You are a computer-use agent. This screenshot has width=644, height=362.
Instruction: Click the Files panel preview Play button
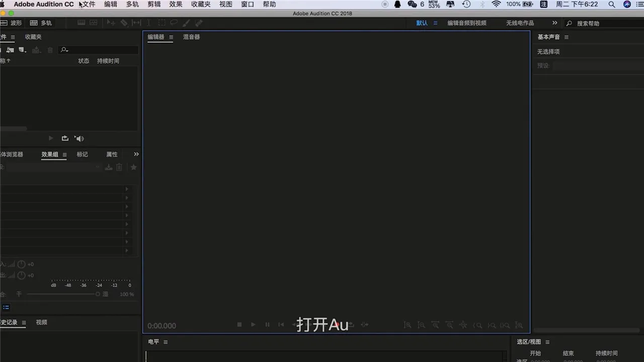pos(51,138)
